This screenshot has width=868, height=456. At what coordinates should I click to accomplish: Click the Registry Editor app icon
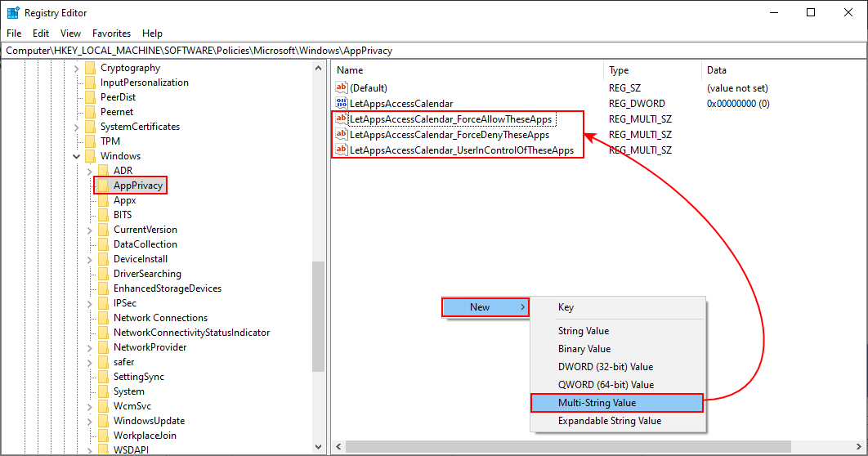coord(13,13)
